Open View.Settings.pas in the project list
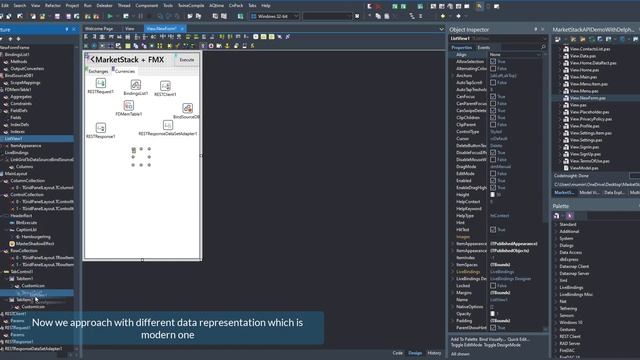The height and width of the screenshot is (360, 640). coord(585,140)
